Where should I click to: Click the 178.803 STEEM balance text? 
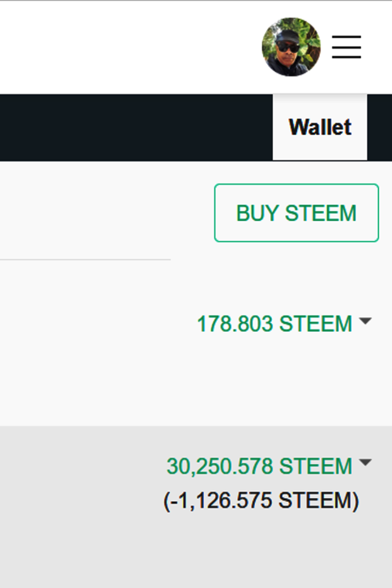pos(274,324)
